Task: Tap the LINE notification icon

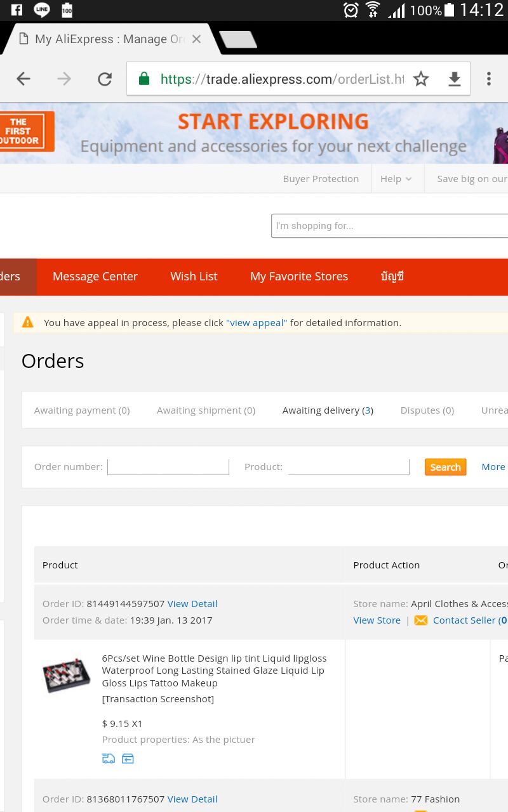Action: click(x=42, y=10)
